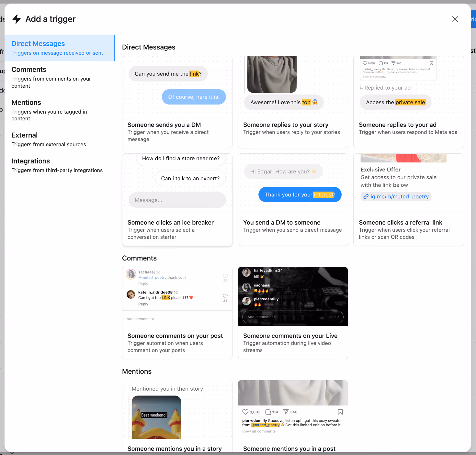Click the 'Thank you for your interest!' bubble

tap(300, 194)
